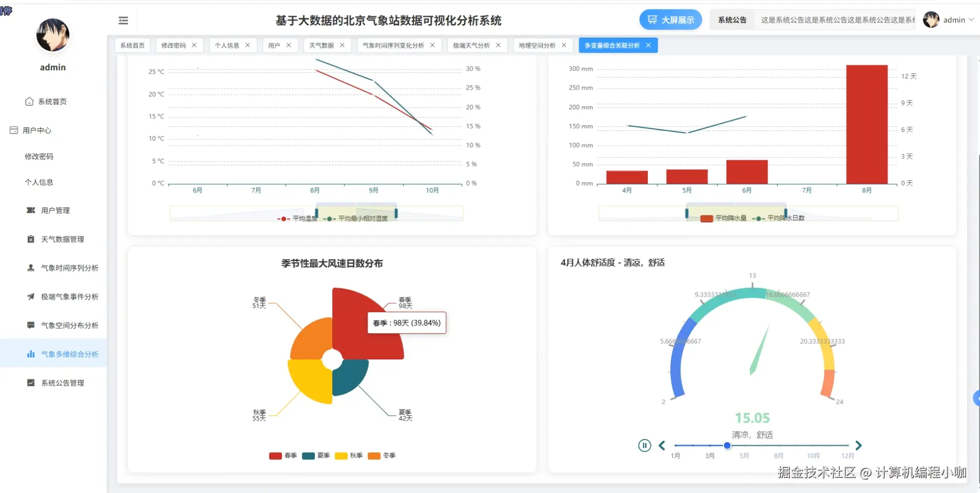Close the 个人信息 tab

coord(247,46)
